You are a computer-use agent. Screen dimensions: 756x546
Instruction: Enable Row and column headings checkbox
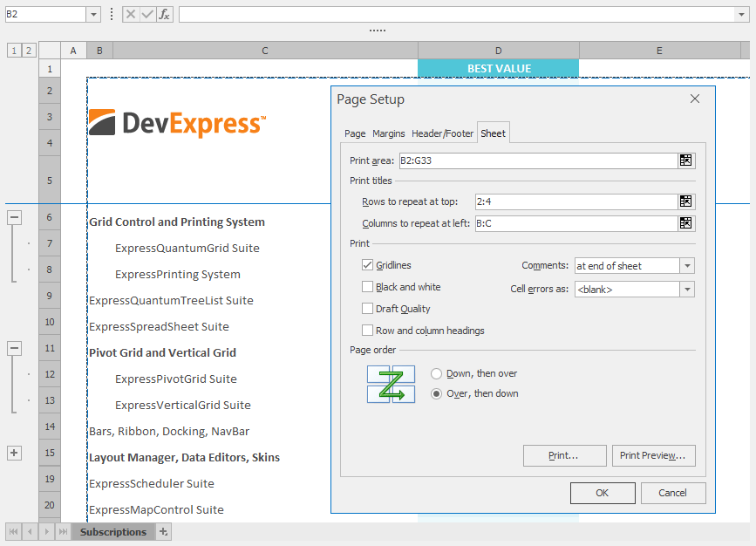367,331
